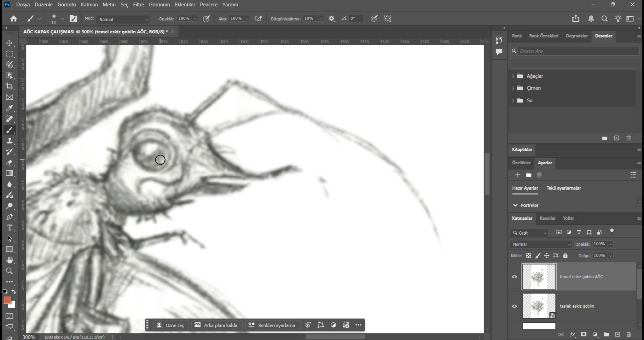Expand the Ağaçlar pattern folder
This screenshot has height=340, width=644.
coord(513,76)
